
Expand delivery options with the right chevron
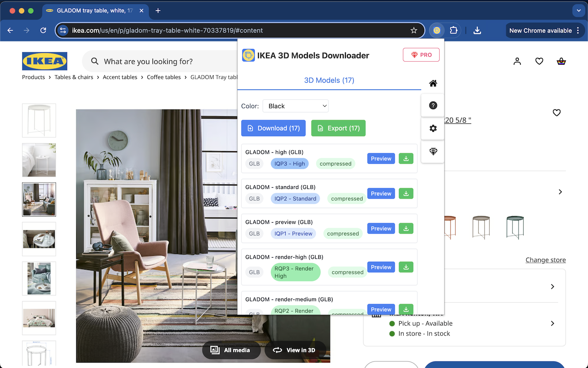tap(553, 287)
